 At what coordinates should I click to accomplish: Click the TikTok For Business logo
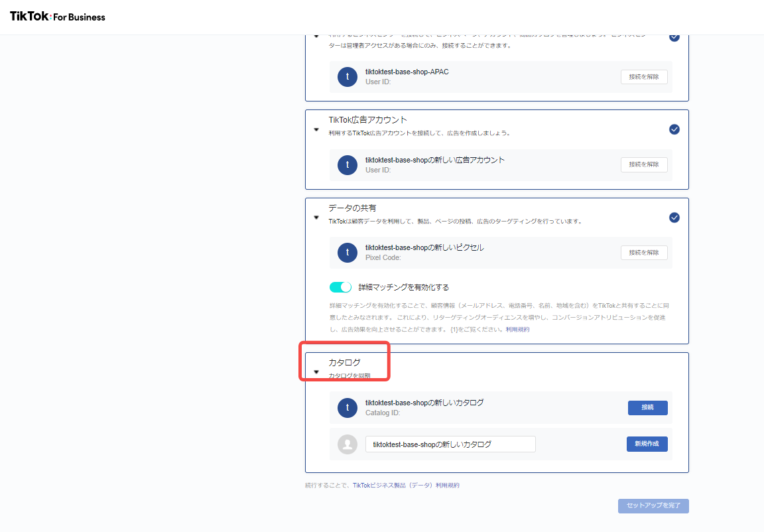pyautogui.click(x=56, y=17)
